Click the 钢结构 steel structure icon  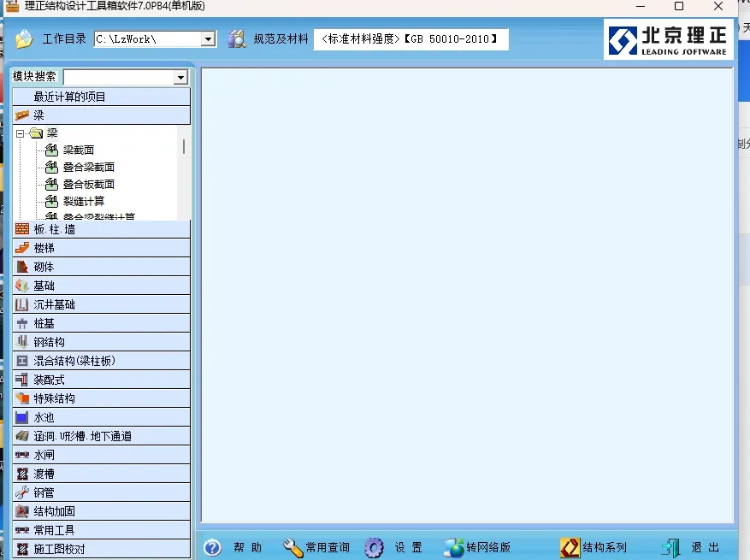pyautogui.click(x=22, y=341)
